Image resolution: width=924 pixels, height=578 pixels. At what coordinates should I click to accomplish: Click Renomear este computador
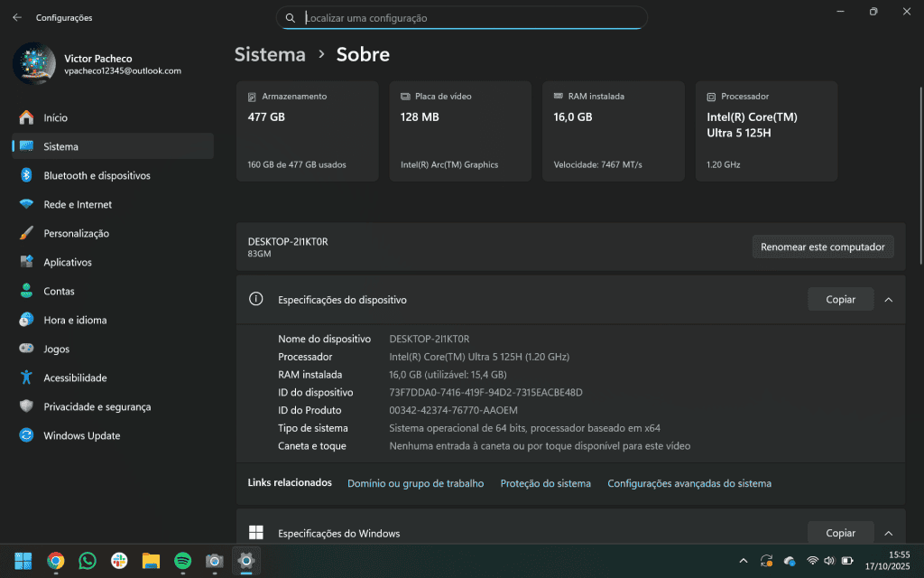tap(822, 246)
